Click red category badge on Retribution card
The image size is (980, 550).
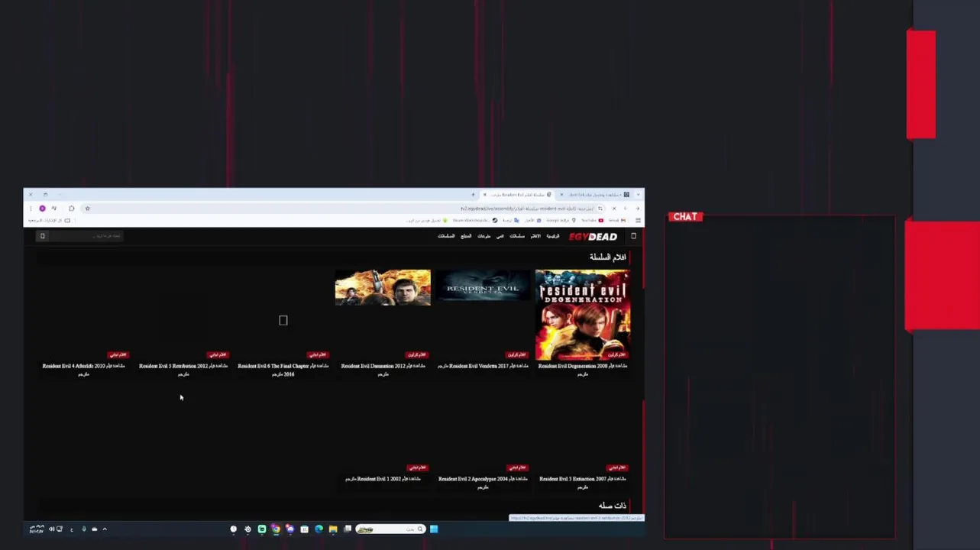[x=218, y=354]
